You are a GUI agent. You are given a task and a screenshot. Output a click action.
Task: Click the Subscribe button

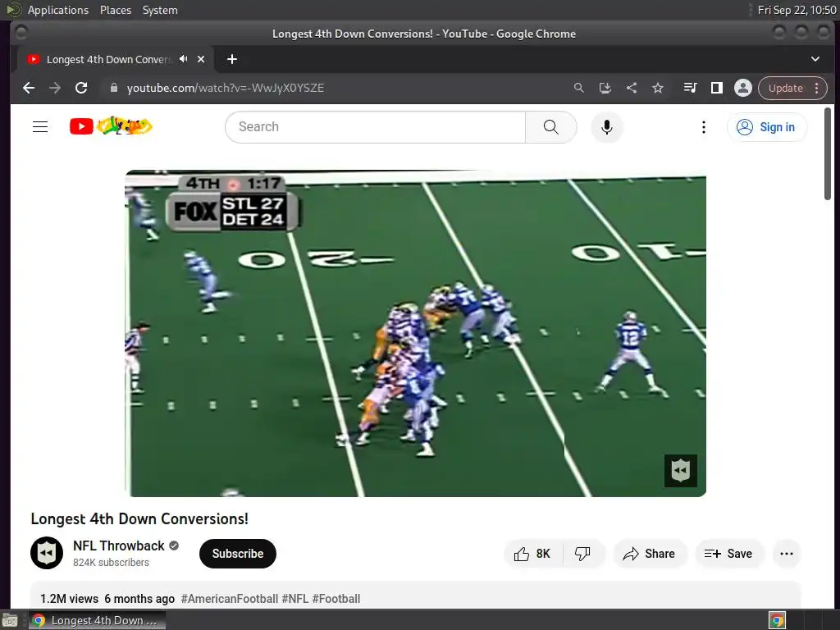point(238,554)
